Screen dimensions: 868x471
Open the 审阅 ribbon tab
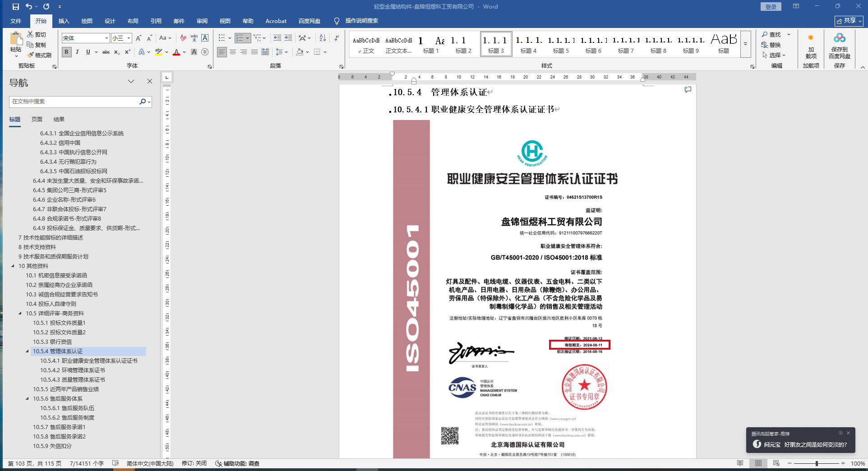tap(202, 21)
